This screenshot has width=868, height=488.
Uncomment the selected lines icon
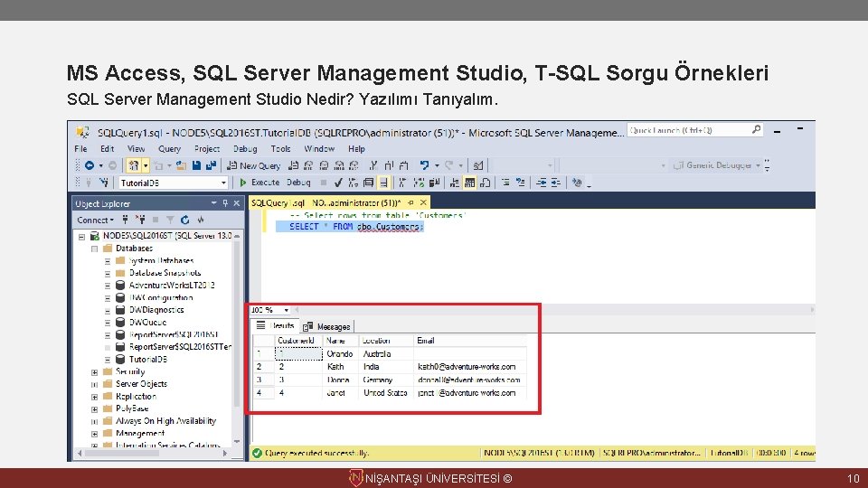pyautogui.click(x=521, y=183)
